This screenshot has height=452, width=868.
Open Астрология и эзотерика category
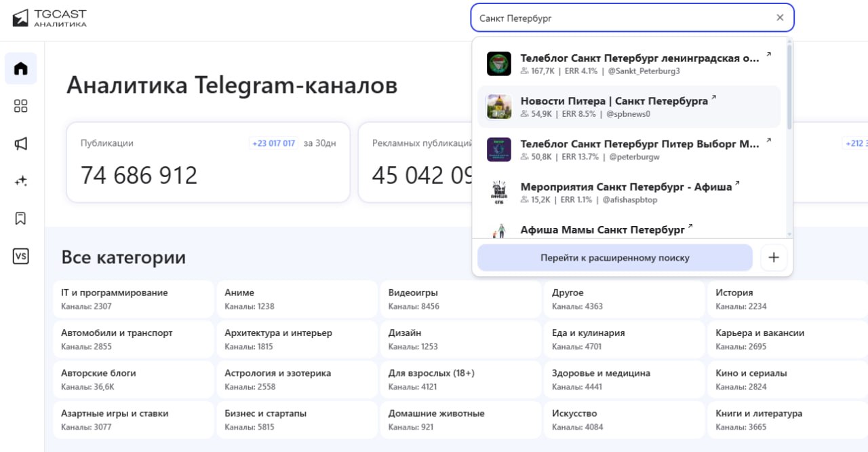point(297,379)
